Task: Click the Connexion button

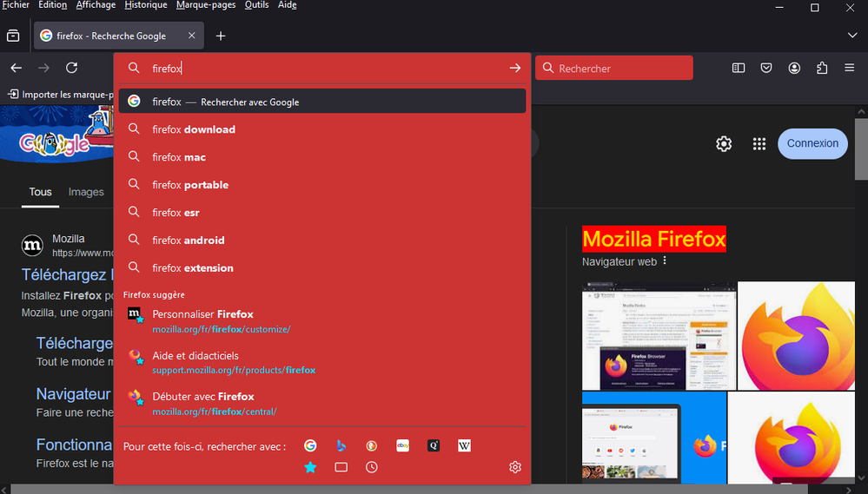Action: click(812, 144)
